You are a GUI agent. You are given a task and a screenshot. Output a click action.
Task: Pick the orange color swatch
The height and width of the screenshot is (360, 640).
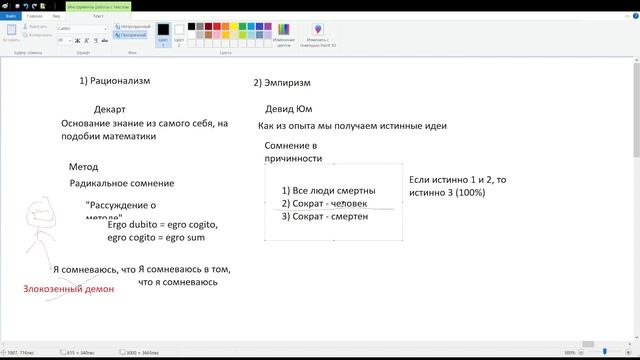(x=225, y=27)
